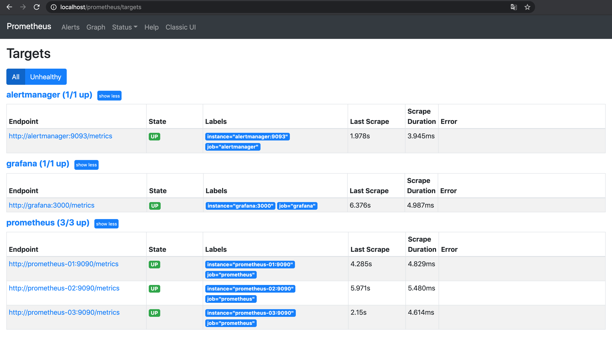Screen dimensions: 612x364
Task: Open http://alertmanager:9093/metrics endpoint
Action: [x=61, y=136]
